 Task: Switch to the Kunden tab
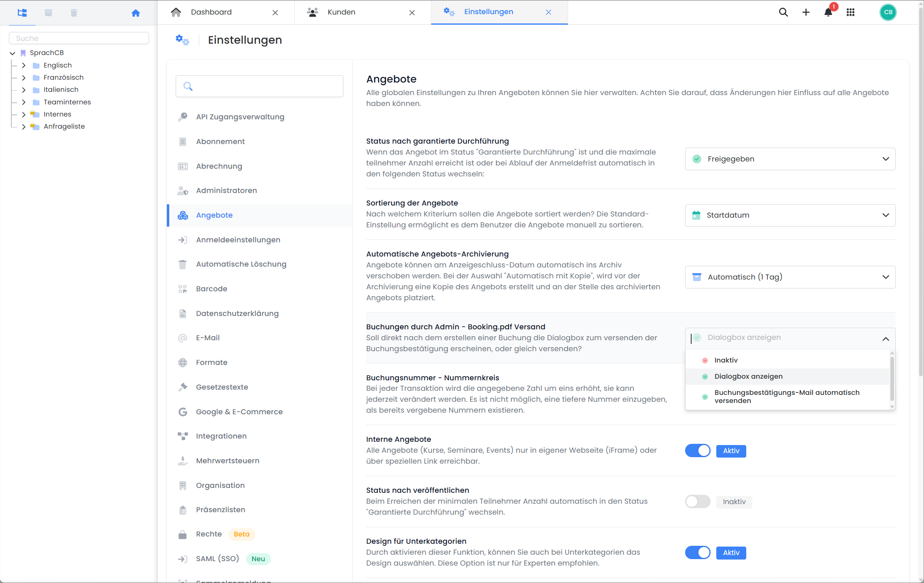point(341,12)
